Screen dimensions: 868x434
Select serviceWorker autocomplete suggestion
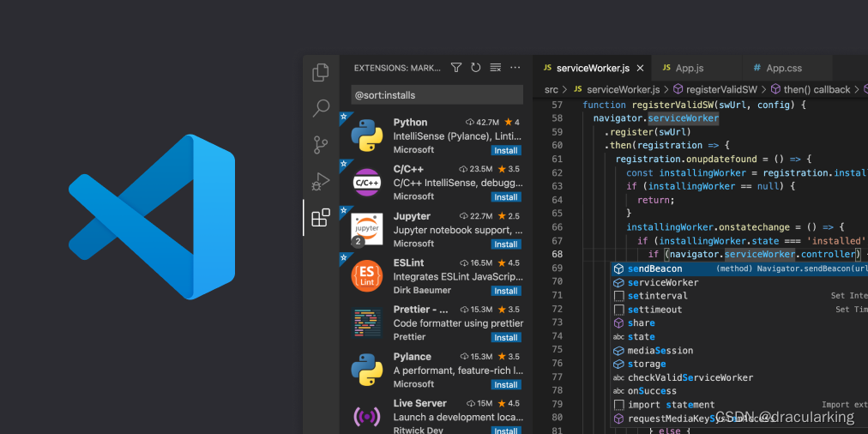(x=739, y=282)
